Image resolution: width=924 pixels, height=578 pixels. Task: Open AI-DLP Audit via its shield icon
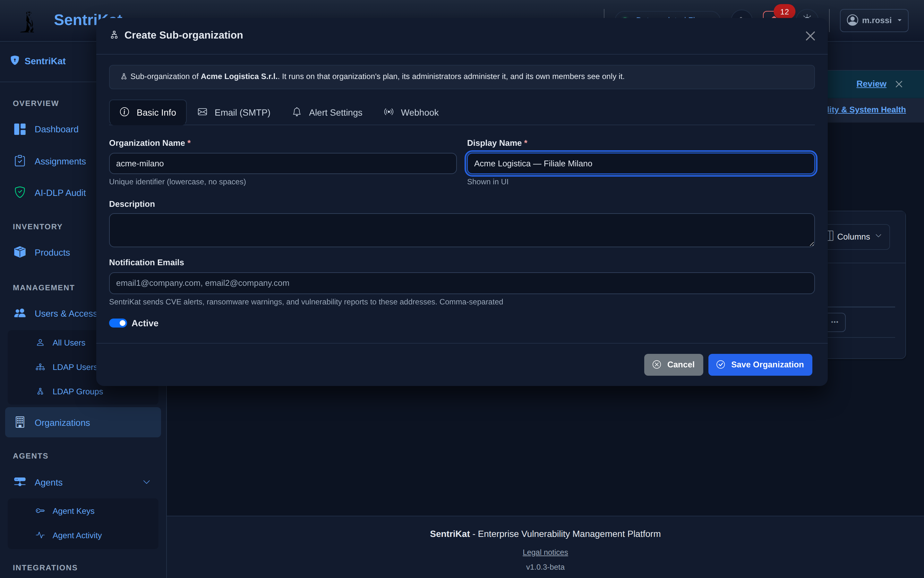pyautogui.click(x=20, y=192)
